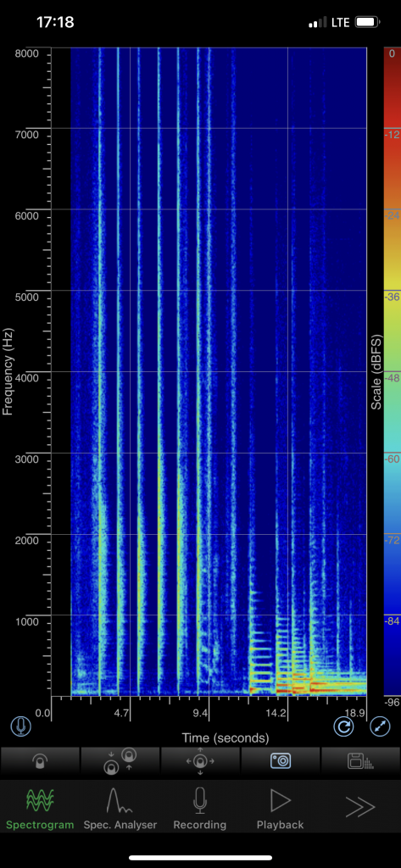Tap the spectrogram at 14.2 seconds gridline
Viewport: 401px width, 868px height.
pyautogui.click(x=288, y=371)
